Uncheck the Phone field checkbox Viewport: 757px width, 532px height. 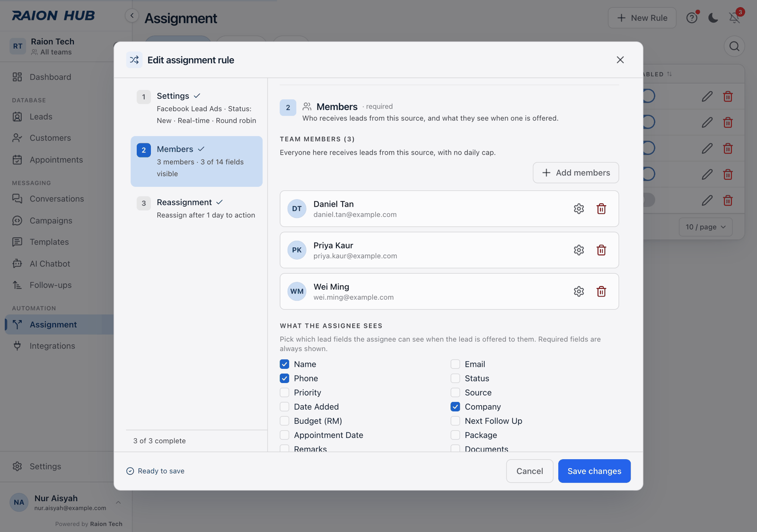(x=284, y=378)
